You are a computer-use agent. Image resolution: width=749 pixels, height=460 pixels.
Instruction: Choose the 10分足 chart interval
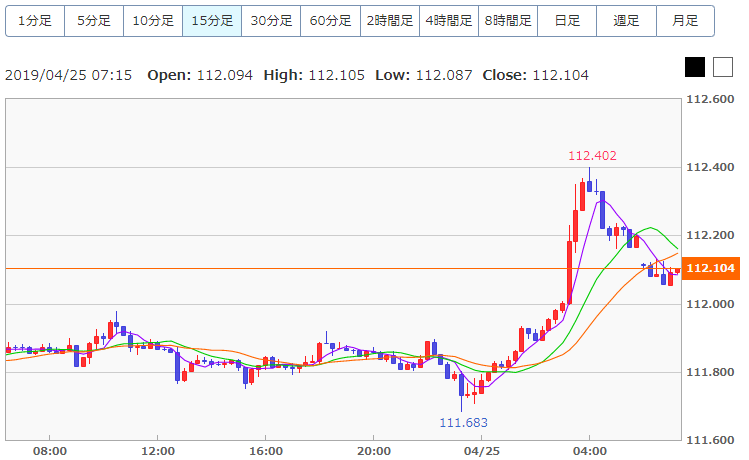point(153,20)
